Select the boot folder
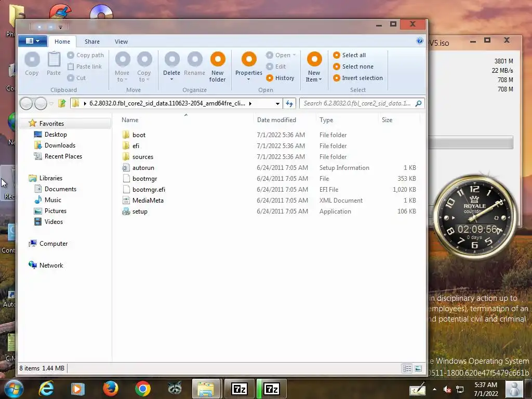Screen dimensions: 532x399 pos(139,135)
